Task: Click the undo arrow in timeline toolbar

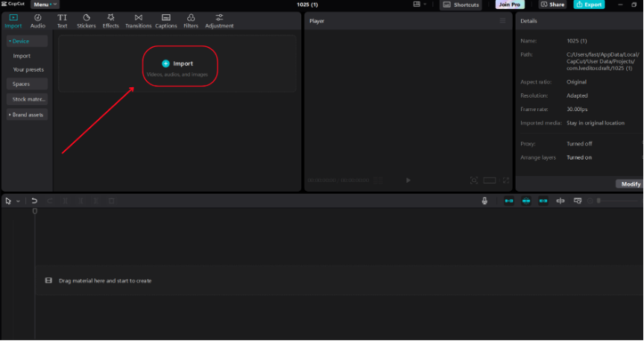Action: click(34, 201)
